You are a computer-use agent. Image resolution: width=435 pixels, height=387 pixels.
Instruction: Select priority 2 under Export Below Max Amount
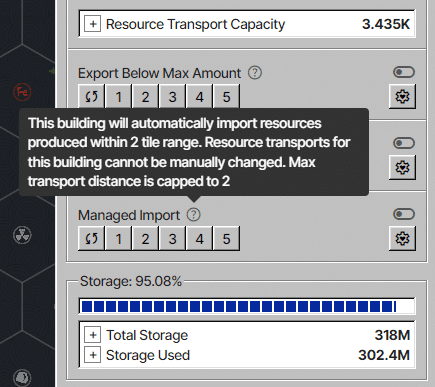pyautogui.click(x=145, y=97)
